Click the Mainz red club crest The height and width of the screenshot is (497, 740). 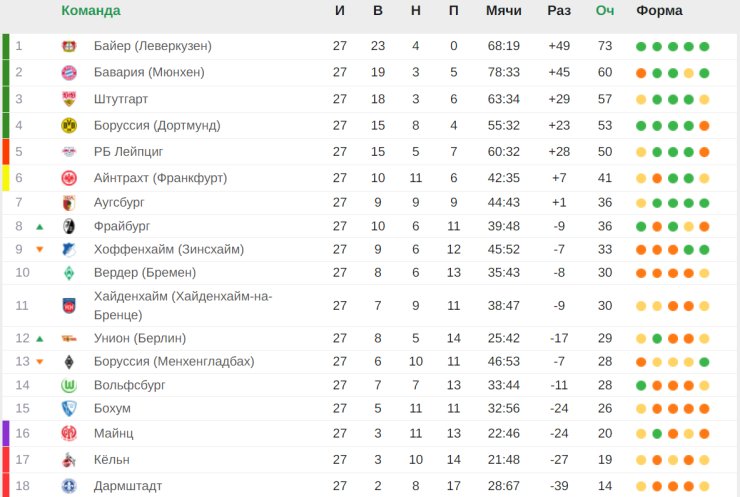(69, 433)
